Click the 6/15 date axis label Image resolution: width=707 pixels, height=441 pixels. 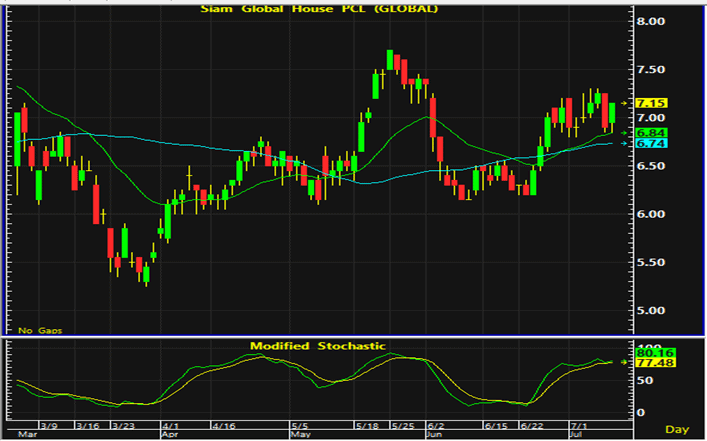pos(496,426)
